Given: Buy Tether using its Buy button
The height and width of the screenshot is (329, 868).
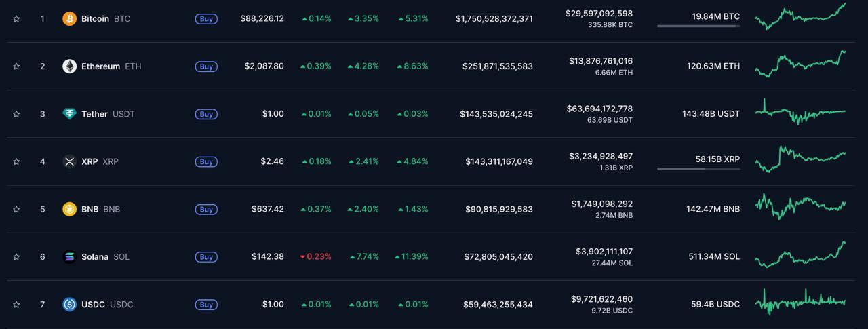Looking at the screenshot, I should tap(206, 114).
